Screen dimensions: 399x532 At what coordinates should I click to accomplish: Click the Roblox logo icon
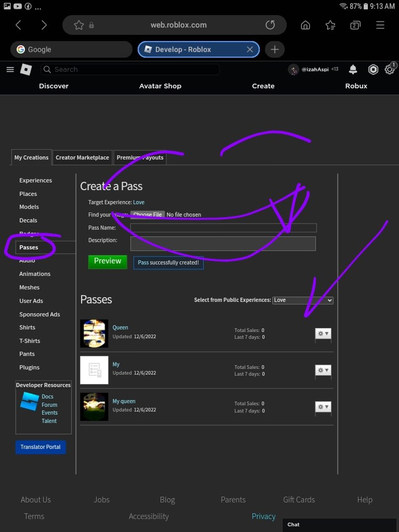[x=26, y=70]
